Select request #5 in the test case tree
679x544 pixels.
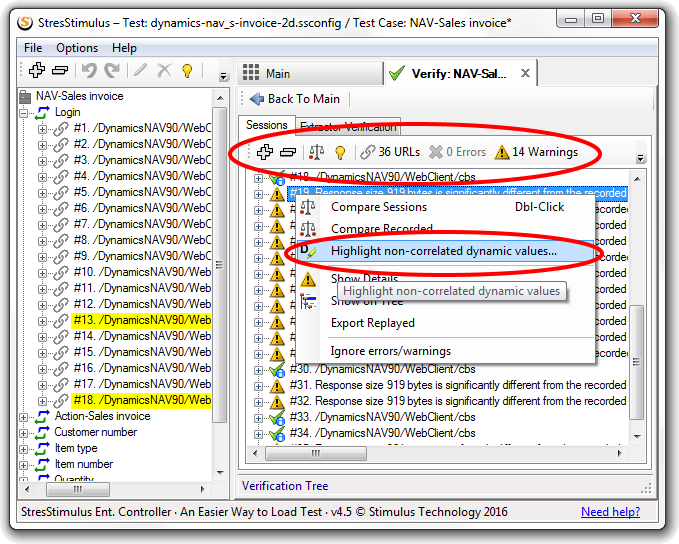142,192
